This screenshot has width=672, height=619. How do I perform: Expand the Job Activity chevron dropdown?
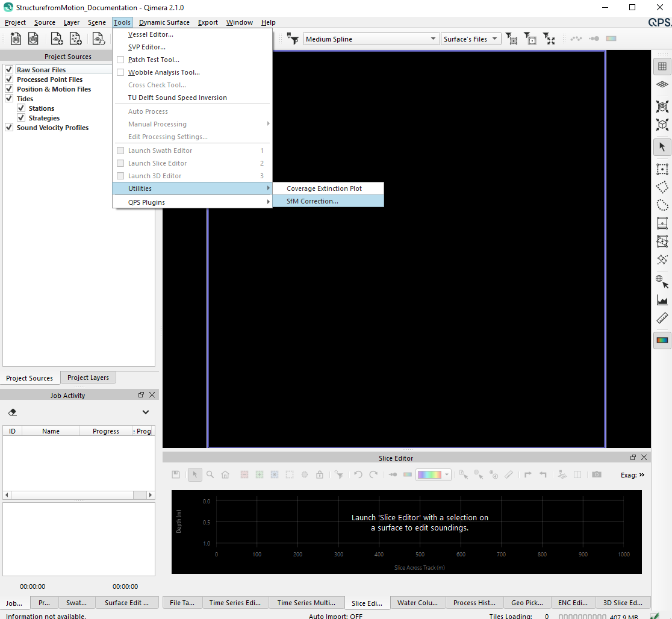145,412
